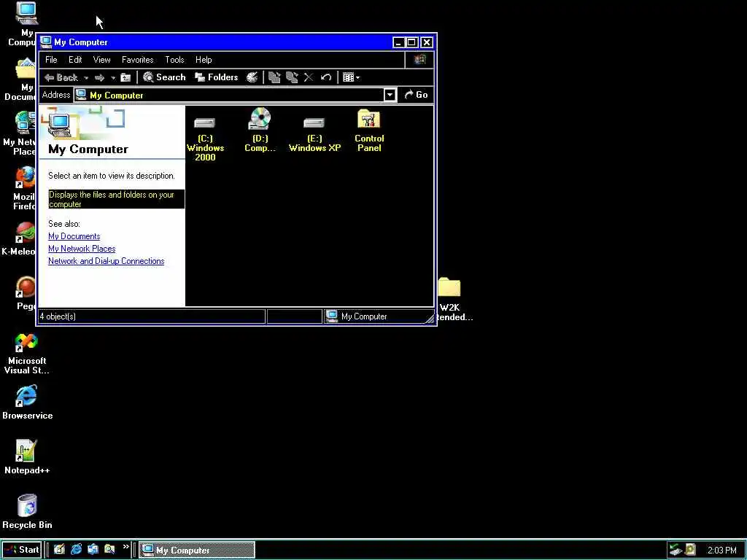Click the taskbar clock showing 2:03 PM

pyautogui.click(x=721, y=550)
